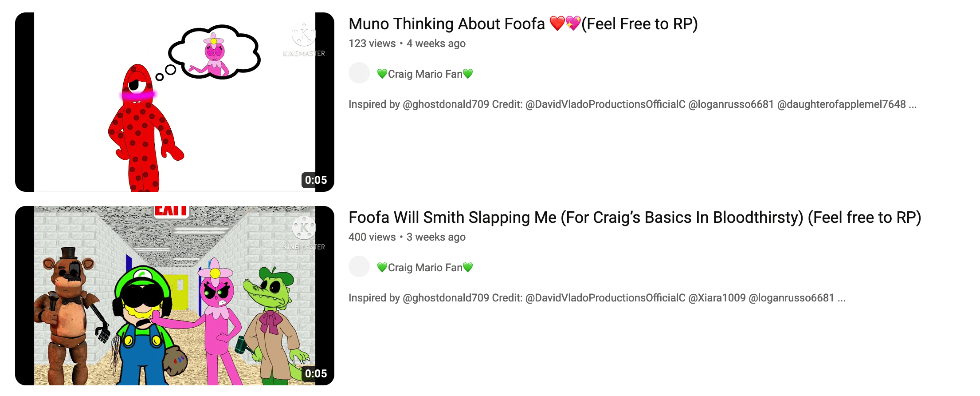Click the heart emojis in the first video title

coord(565,23)
